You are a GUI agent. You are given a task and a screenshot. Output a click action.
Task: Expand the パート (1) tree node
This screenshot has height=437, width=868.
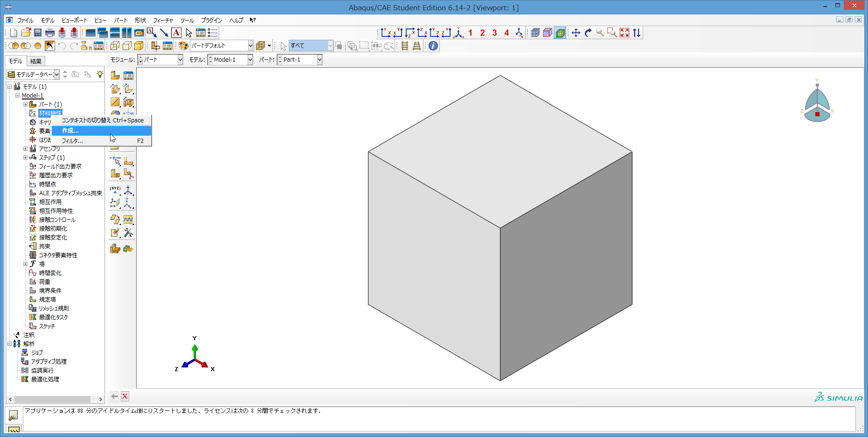(x=26, y=105)
